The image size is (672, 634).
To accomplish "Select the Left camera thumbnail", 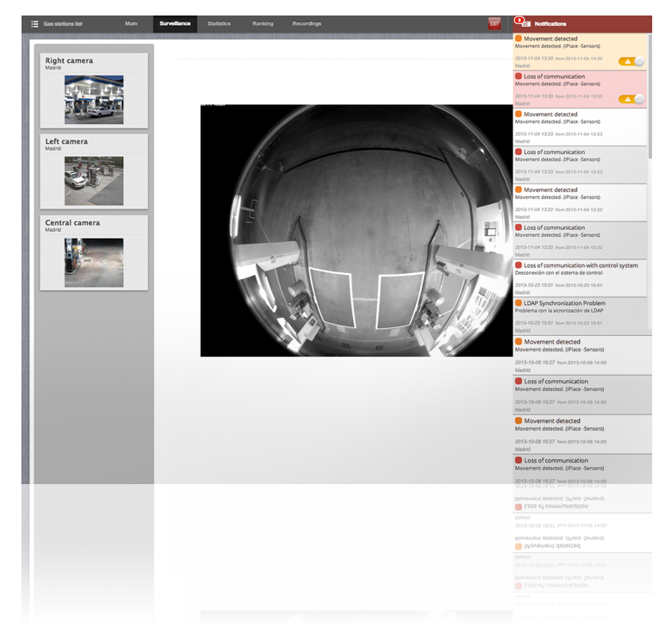I will [94, 181].
